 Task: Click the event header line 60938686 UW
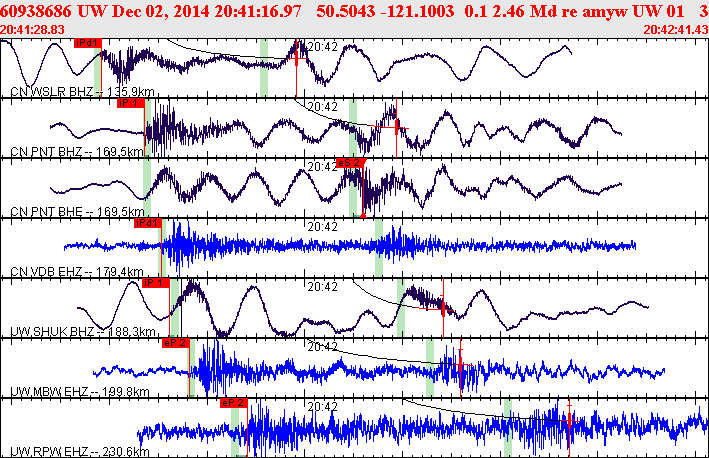click(354, 11)
